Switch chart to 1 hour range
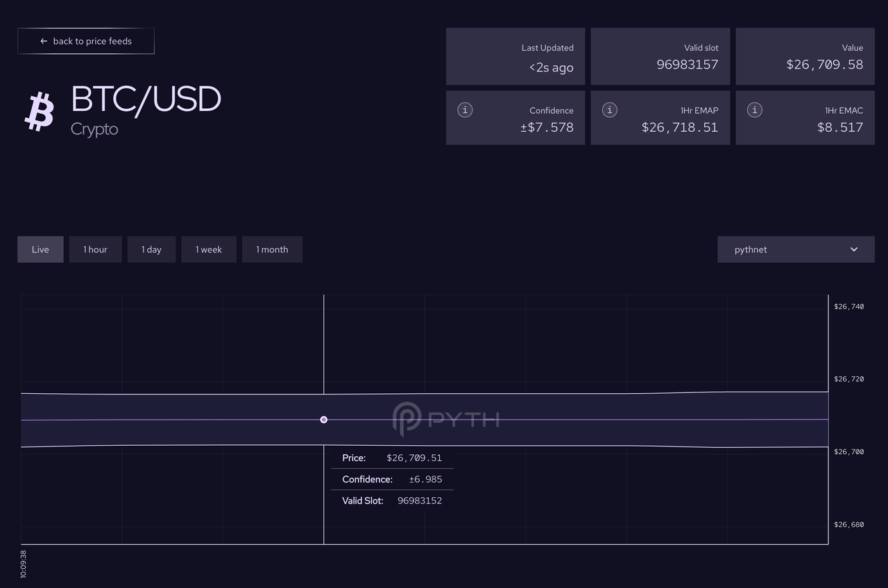Viewport: 888px width, 588px height. pos(96,250)
